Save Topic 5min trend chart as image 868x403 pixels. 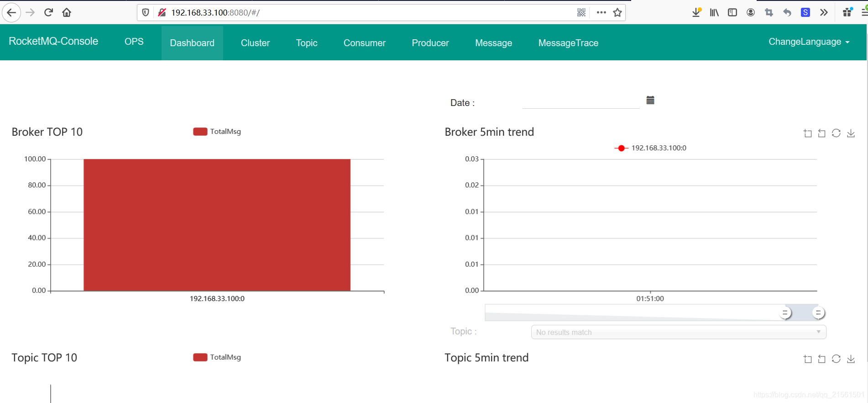[851, 359]
